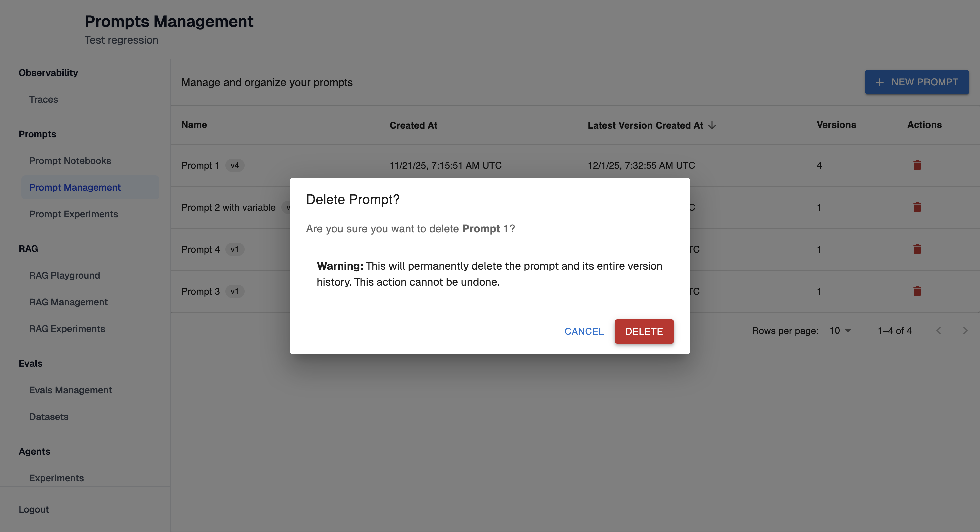Viewport: 980px width, 532px height.
Task: Go to next page chevron
Action: pos(965,330)
